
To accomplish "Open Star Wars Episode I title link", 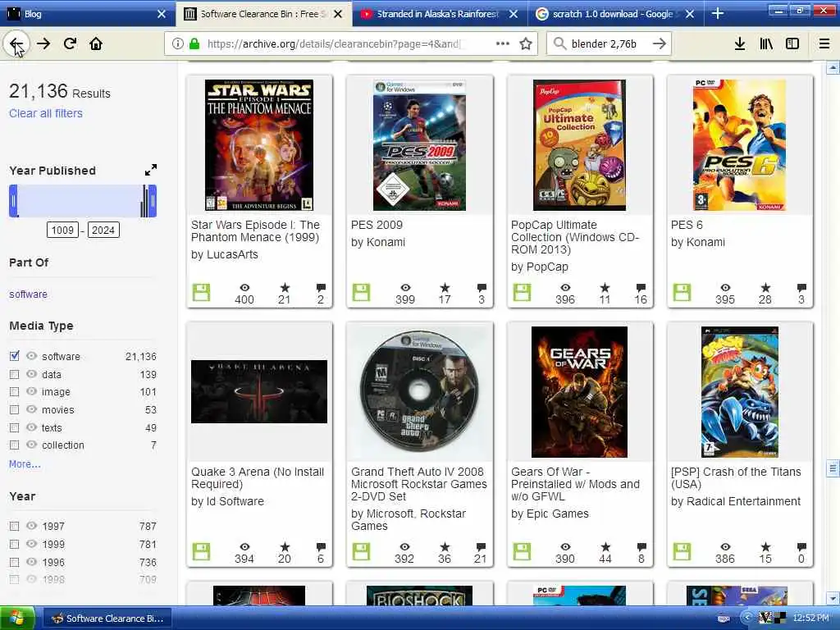I will 256,231.
